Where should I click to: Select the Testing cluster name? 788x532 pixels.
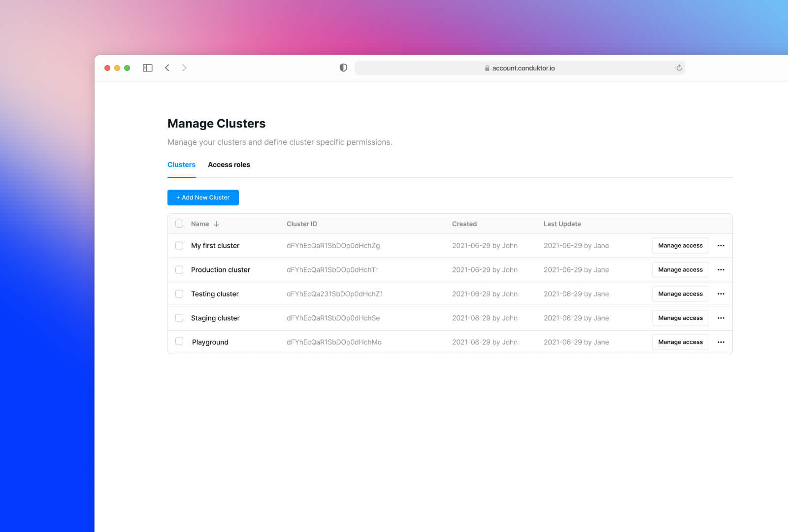point(215,294)
